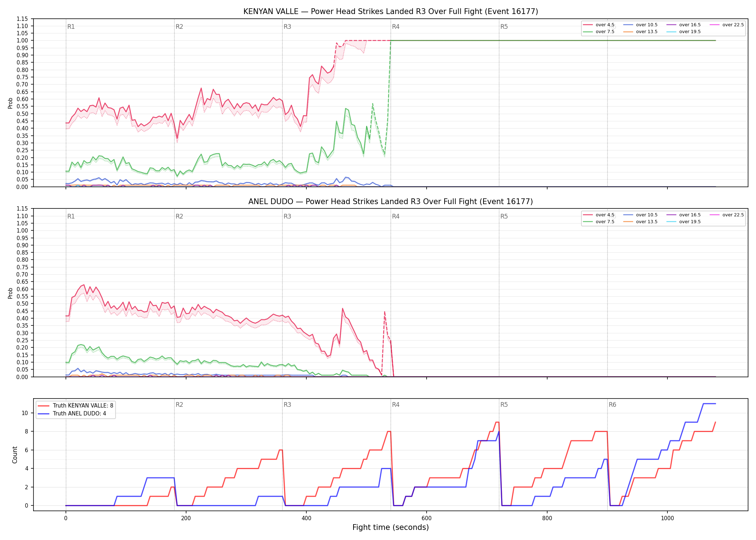The height and width of the screenshot is (540, 756).
Task: Click the '1.15' y-tick of ANEL DUDO chart
Action: click(22, 209)
